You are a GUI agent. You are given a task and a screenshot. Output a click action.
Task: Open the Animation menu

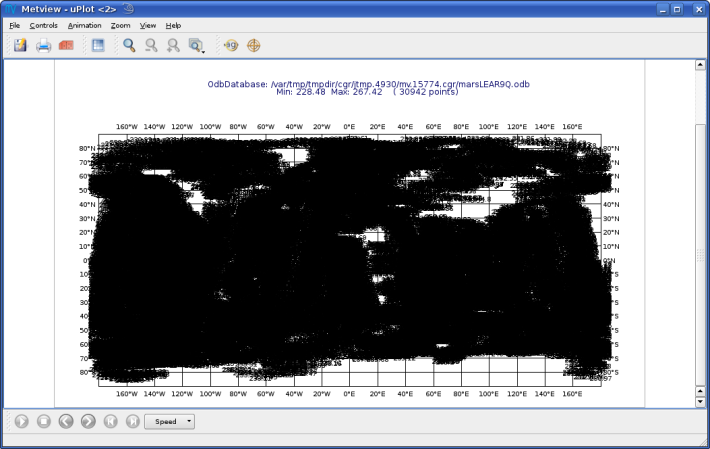pyautogui.click(x=85, y=25)
